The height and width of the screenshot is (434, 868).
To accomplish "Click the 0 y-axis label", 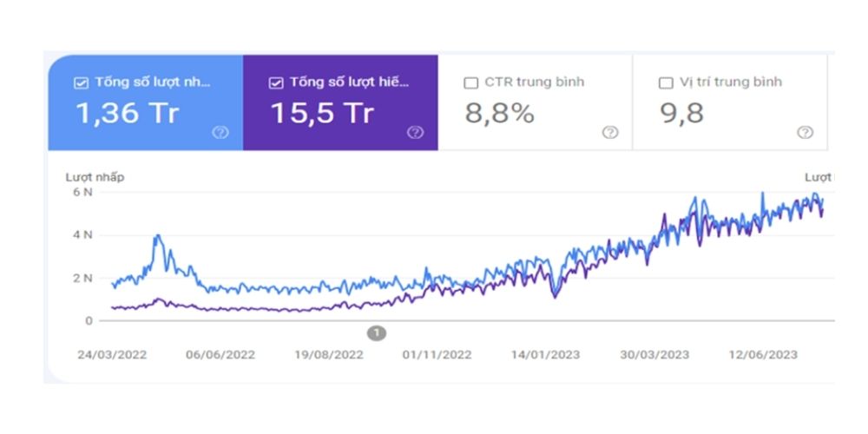I will (x=89, y=320).
